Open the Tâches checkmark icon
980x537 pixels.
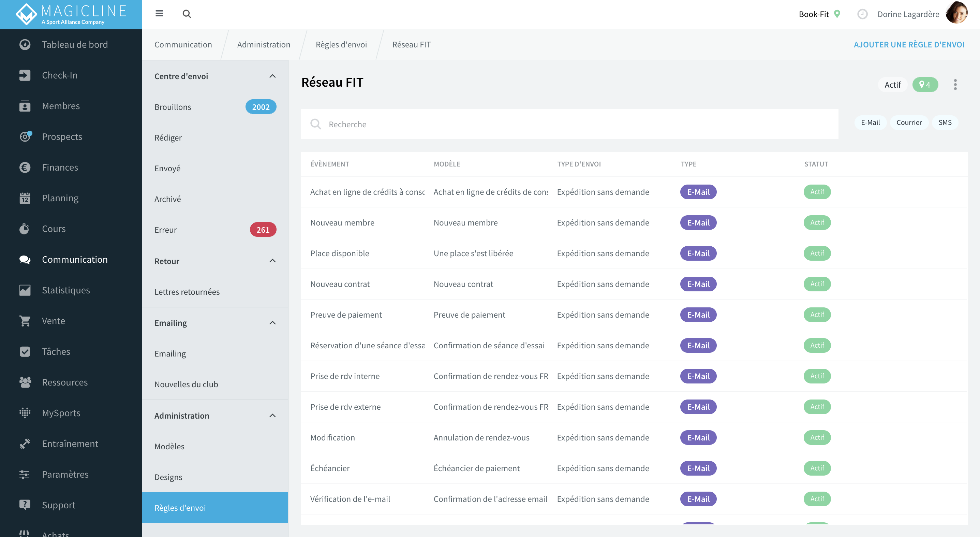point(25,351)
